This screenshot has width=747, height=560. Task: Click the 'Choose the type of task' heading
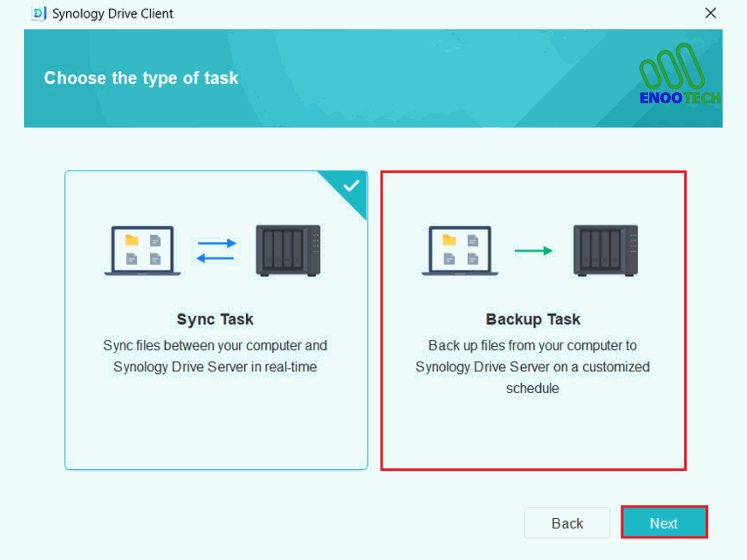tap(141, 78)
